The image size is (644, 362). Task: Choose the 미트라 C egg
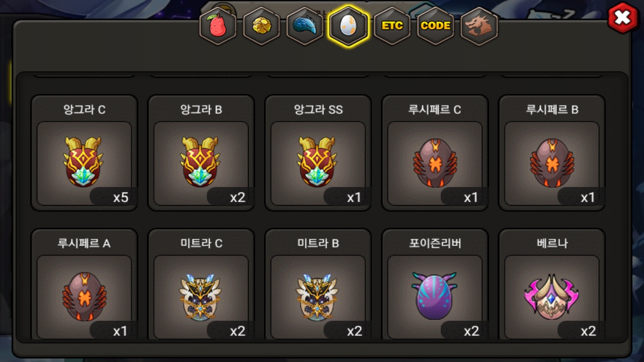[201, 285]
